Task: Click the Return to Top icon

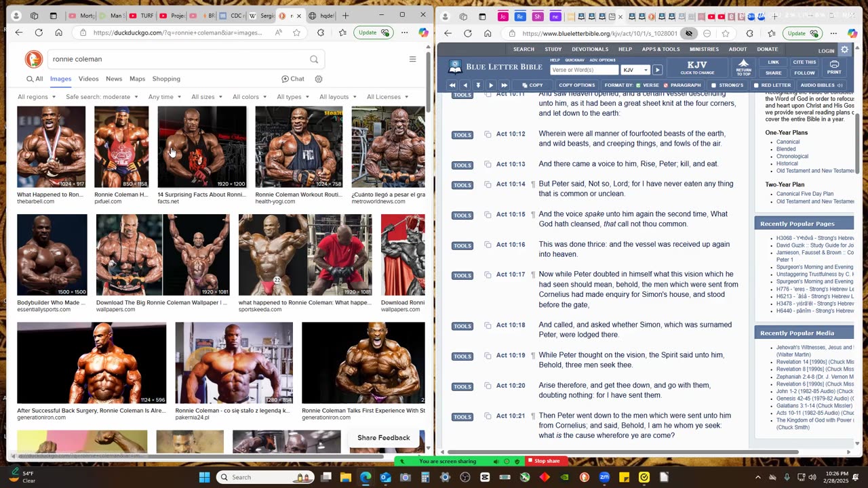Action: [744, 68]
